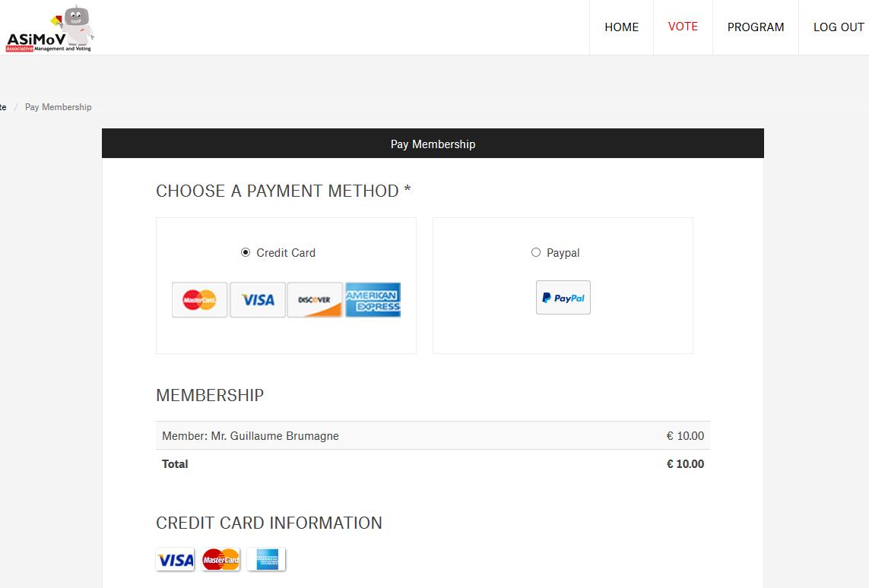Viewport: 869px width, 588px height.
Task: Open the PROGRAM menu item
Action: tap(756, 27)
